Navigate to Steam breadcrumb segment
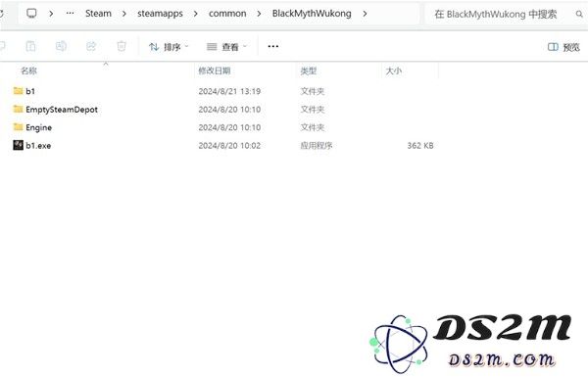 point(98,14)
